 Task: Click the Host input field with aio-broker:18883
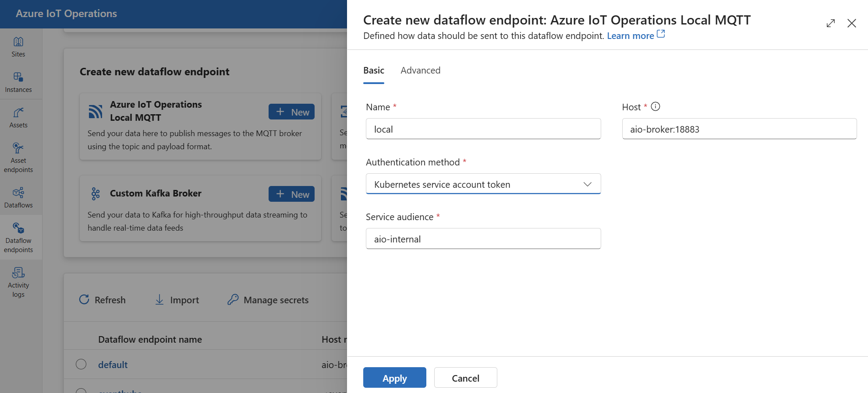[x=739, y=129]
